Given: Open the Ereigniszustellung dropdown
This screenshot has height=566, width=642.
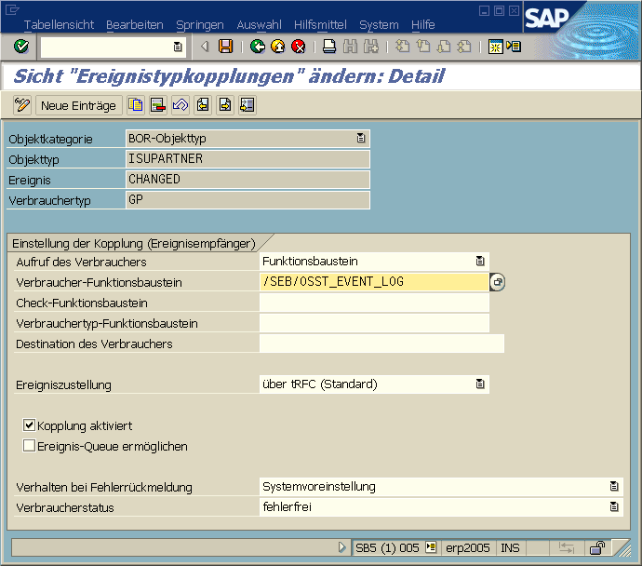Looking at the screenshot, I should [x=481, y=384].
